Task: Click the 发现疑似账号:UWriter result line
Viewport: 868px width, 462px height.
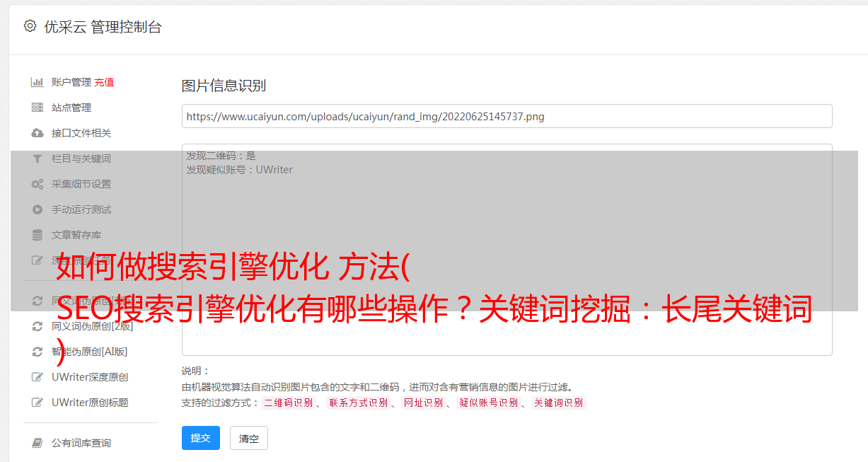Action: coord(240,170)
